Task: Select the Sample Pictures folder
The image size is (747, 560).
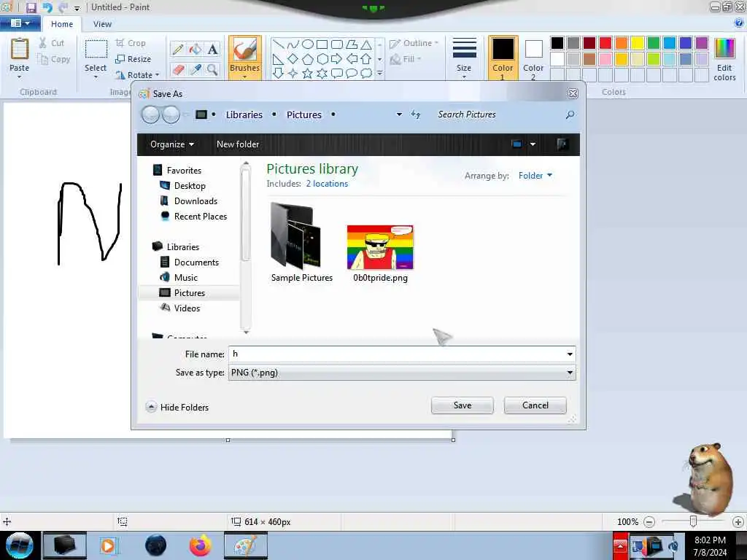Action: pyautogui.click(x=301, y=243)
